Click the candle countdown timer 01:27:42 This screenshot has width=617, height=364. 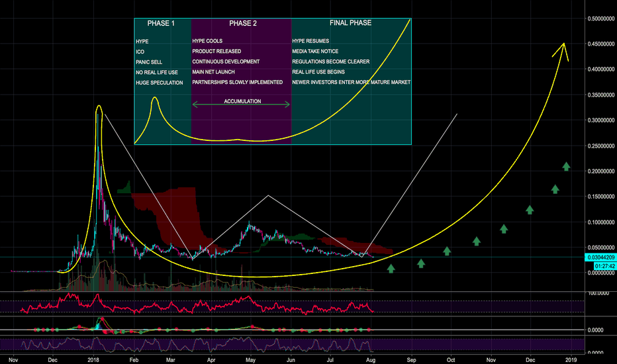click(x=604, y=266)
